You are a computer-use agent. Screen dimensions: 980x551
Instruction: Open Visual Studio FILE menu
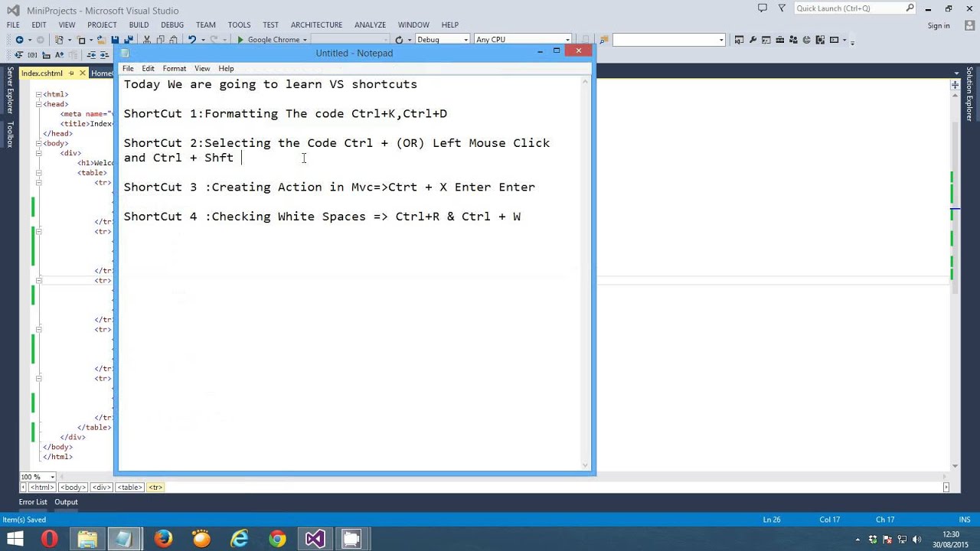point(13,24)
